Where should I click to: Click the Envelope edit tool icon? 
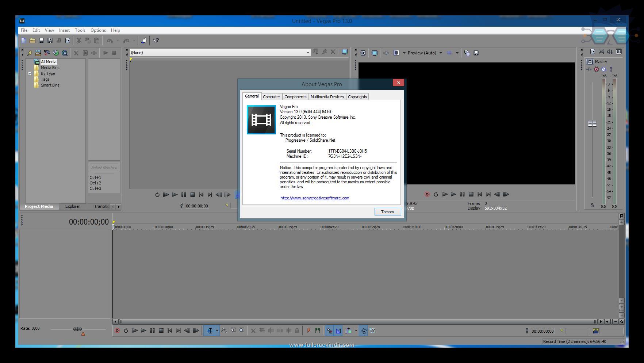point(224,331)
